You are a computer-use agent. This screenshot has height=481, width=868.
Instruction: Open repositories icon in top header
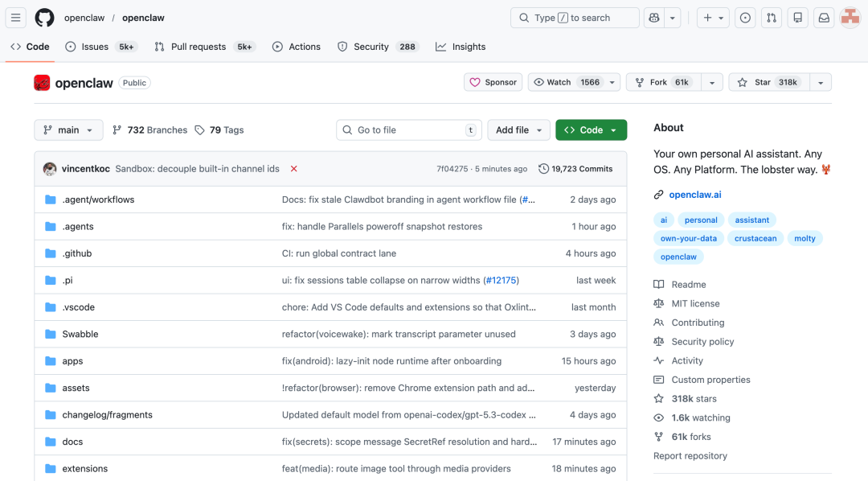coord(798,18)
